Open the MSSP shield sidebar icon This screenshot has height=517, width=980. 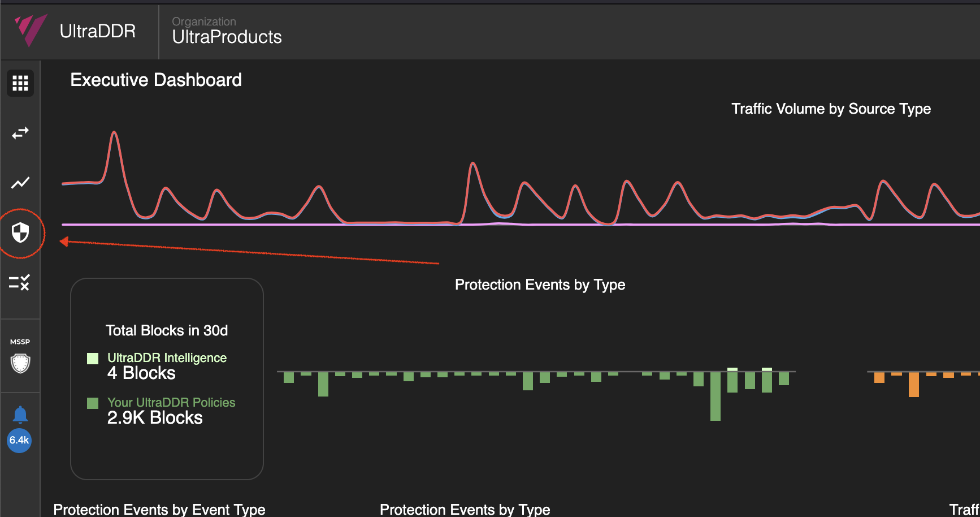(20, 363)
